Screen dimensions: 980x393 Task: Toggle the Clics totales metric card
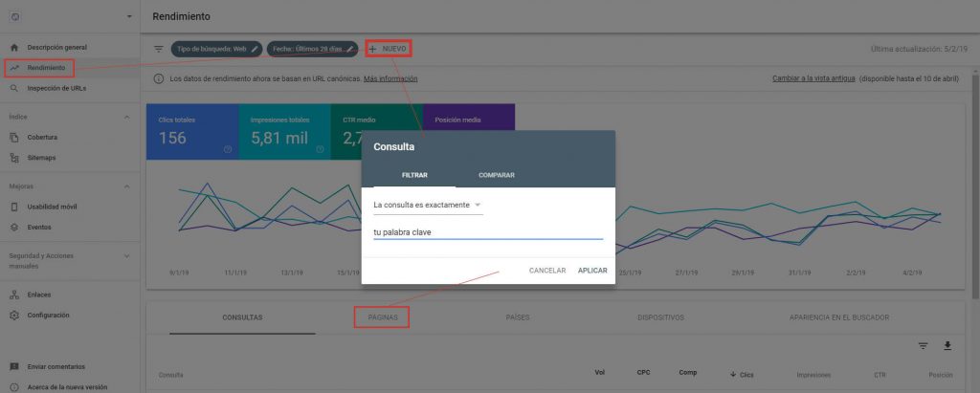[192, 132]
